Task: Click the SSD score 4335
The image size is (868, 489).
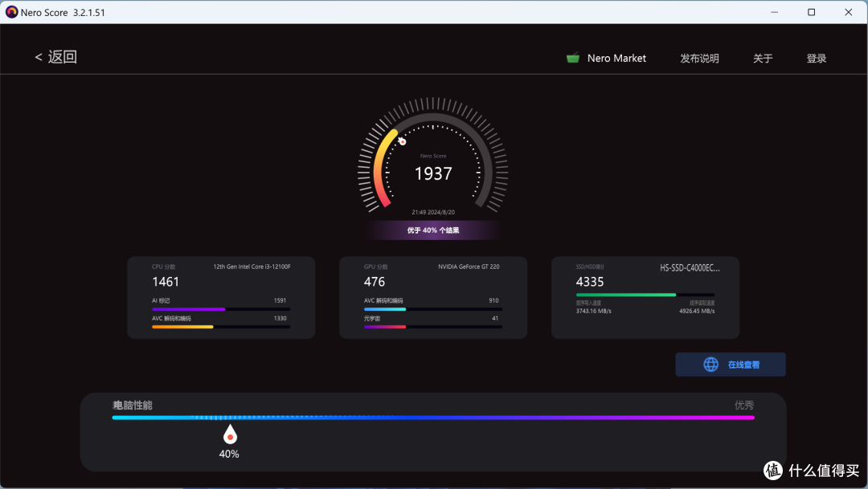Action: pos(590,282)
